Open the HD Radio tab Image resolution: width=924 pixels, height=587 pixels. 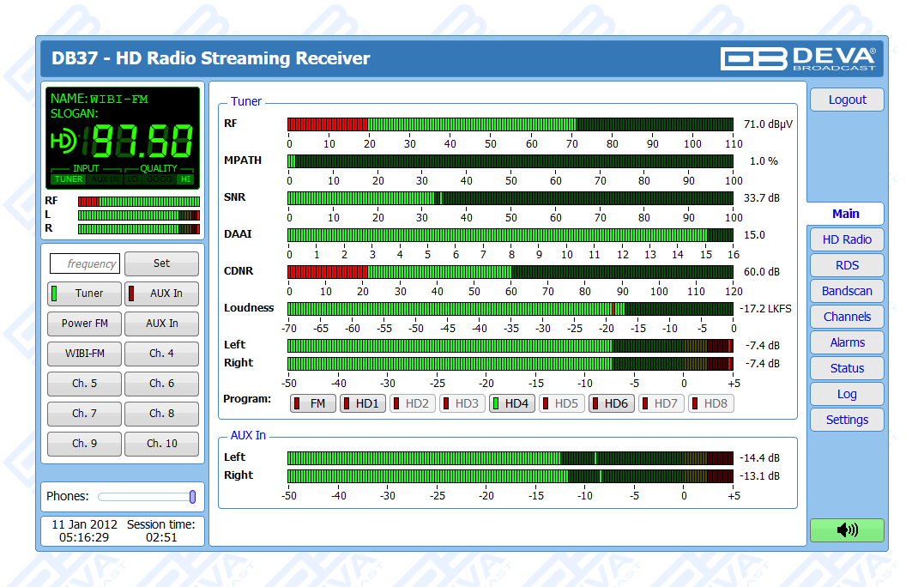click(x=846, y=239)
